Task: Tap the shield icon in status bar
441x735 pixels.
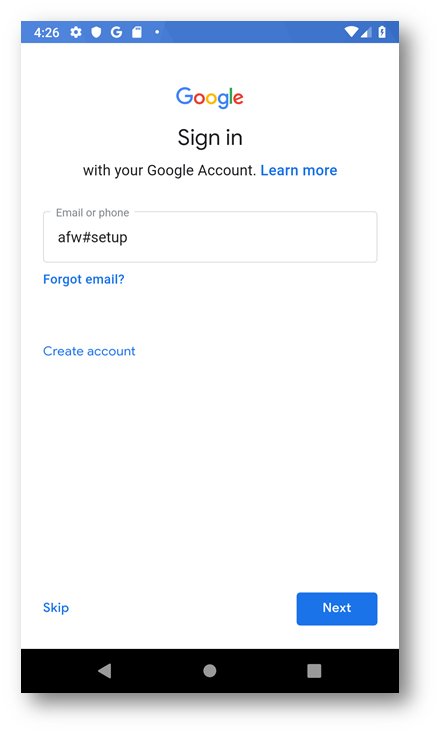Action: click(96, 32)
